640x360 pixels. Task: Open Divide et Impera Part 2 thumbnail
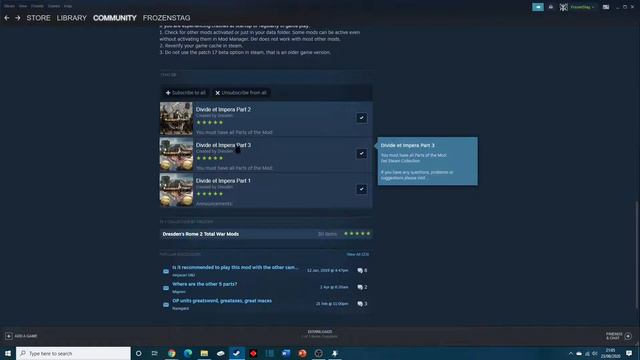click(x=176, y=119)
